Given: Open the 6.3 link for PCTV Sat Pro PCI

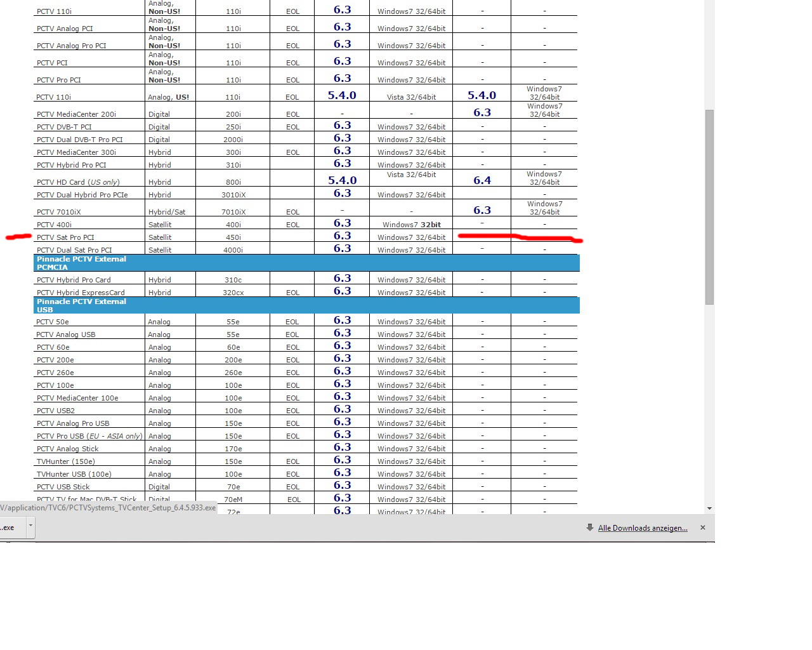Looking at the screenshot, I should (x=343, y=235).
